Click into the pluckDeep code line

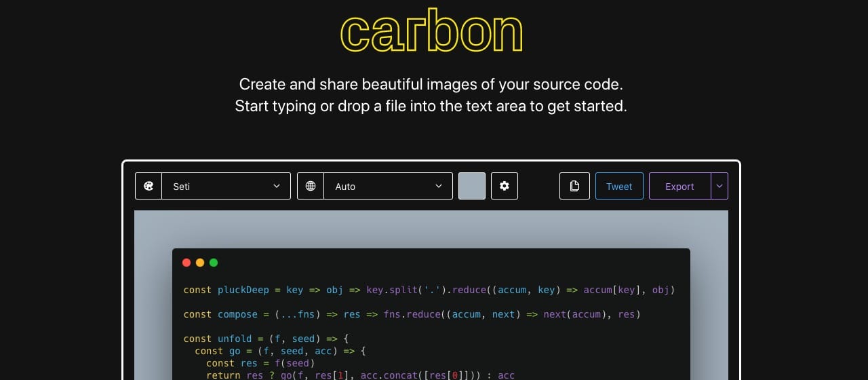point(429,290)
